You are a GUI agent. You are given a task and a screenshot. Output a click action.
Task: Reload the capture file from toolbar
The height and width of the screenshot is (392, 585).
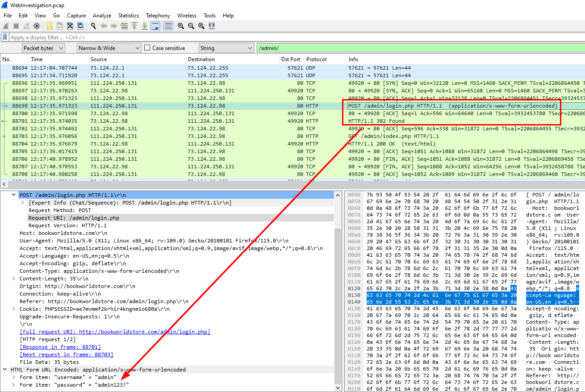(x=80, y=26)
